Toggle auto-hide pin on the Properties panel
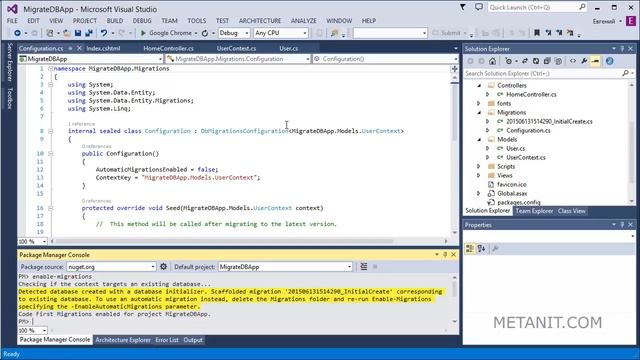The width and height of the screenshot is (640, 360). 622,225
